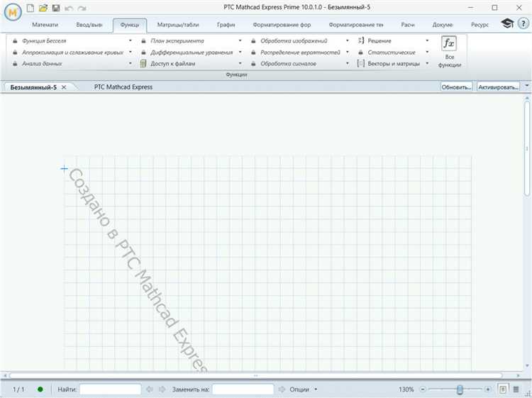Click the 1 / 1 page counter

[18, 389]
